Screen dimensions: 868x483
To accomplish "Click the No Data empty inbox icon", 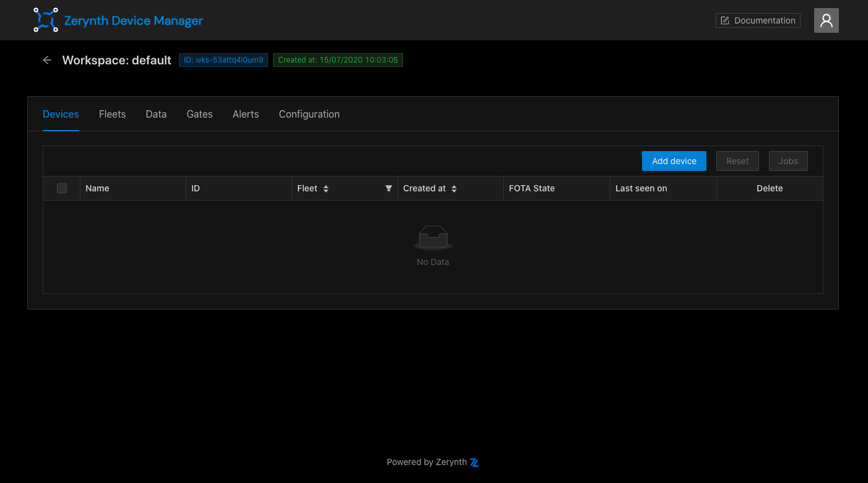I will coord(433,238).
